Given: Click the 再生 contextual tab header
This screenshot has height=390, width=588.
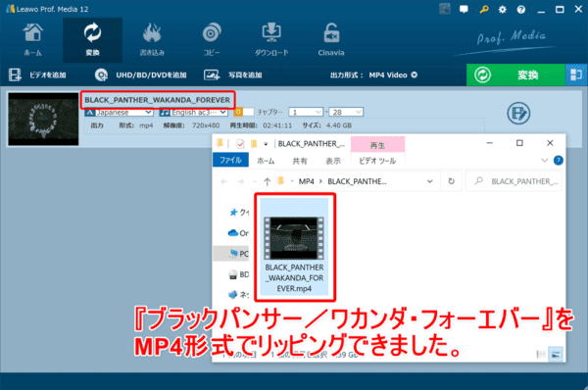Looking at the screenshot, I should click(377, 145).
